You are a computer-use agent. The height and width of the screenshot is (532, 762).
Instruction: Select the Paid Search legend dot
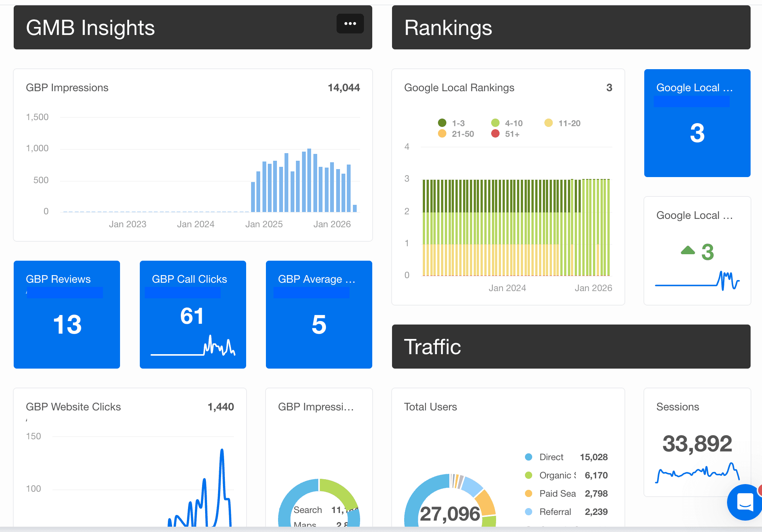(x=528, y=494)
